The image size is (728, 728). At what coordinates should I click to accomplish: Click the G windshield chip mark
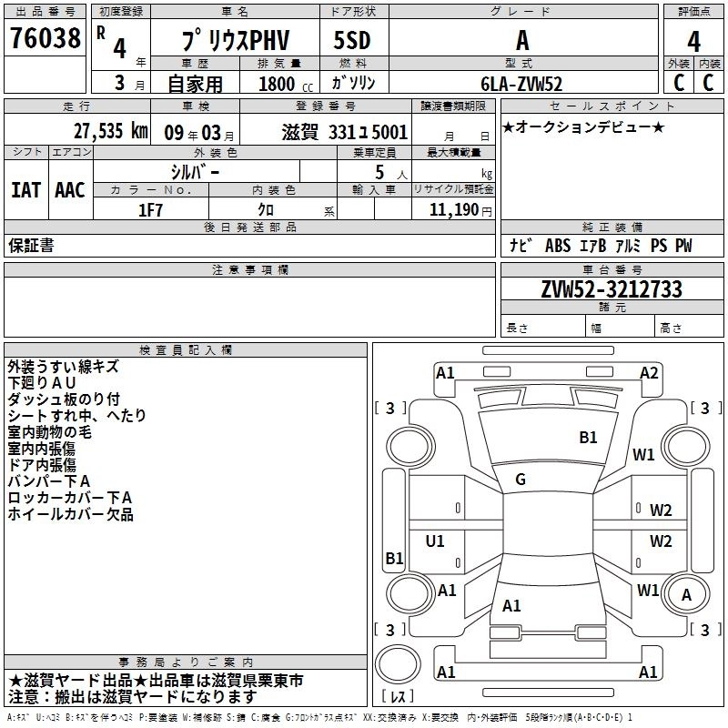(x=521, y=480)
